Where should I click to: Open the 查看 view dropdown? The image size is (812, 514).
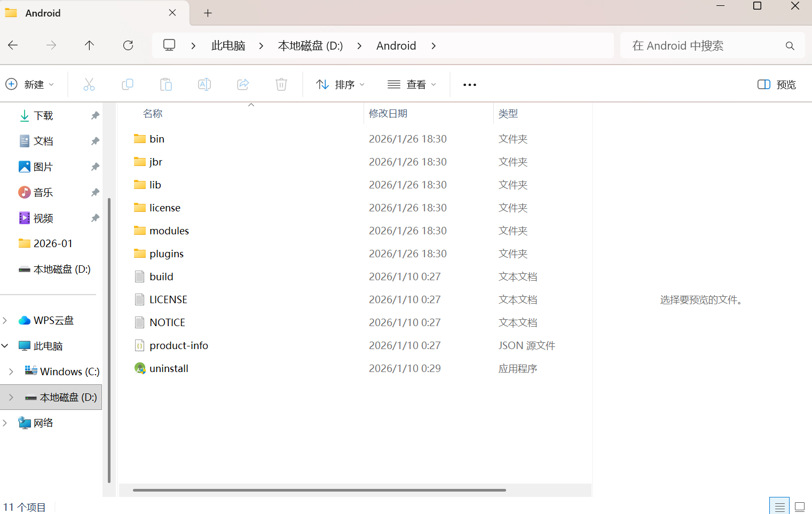[x=412, y=84]
